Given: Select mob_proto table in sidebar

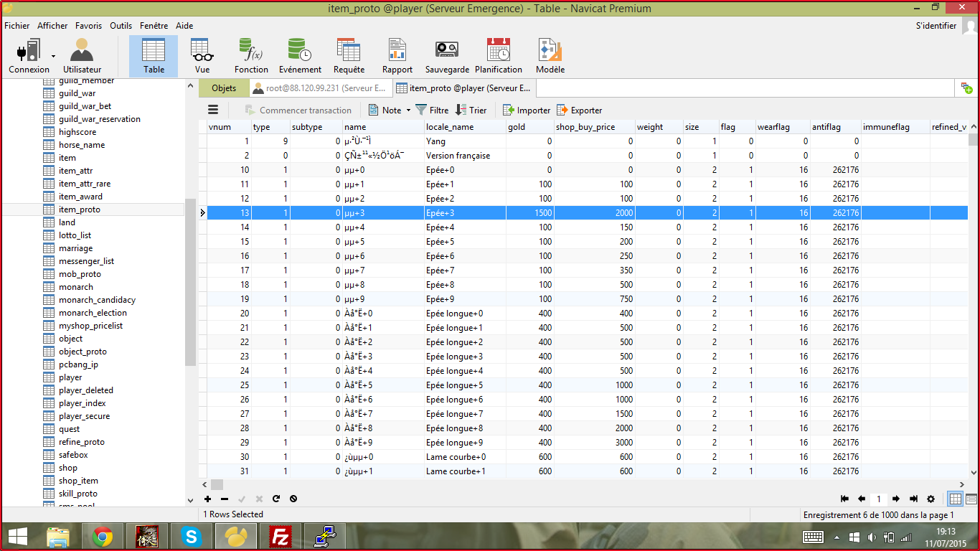Looking at the screenshot, I should coord(80,274).
